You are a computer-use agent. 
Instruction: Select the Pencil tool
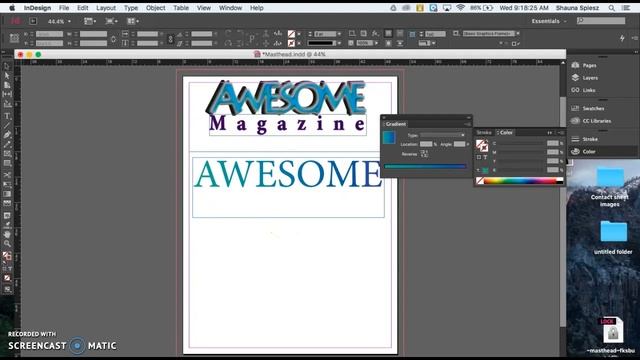7,144
